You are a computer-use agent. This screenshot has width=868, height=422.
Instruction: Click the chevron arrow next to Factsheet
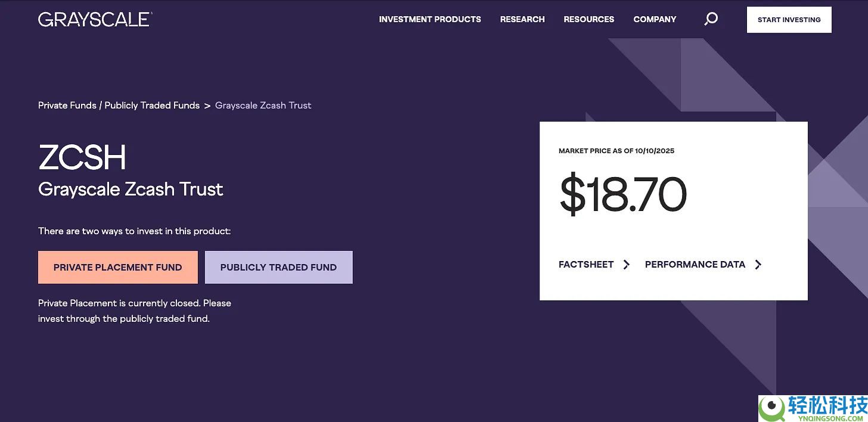click(x=626, y=265)
